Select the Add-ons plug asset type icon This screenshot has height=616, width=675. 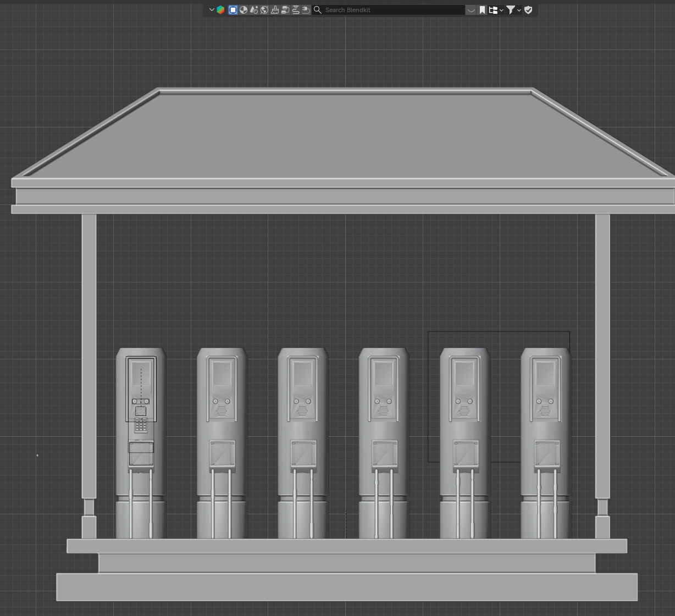point(306,10)
